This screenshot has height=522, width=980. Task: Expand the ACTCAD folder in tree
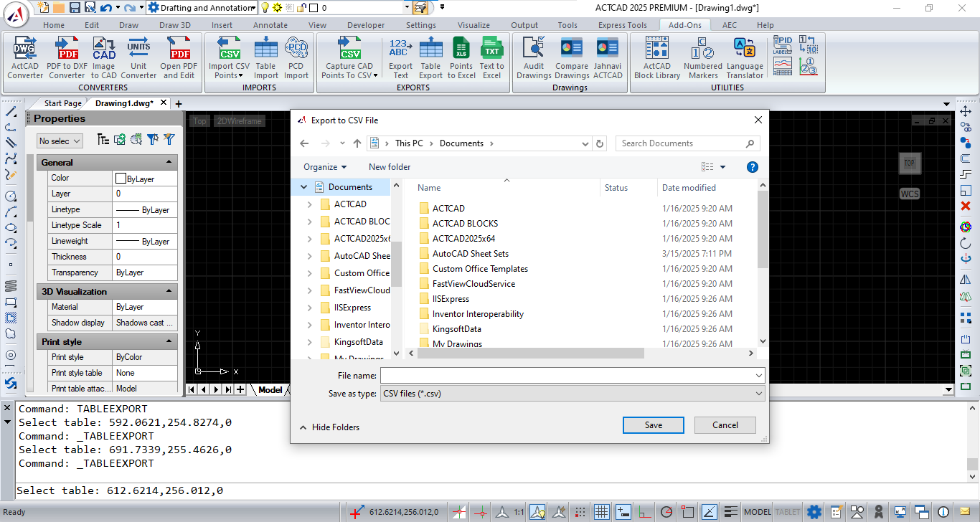point(309,204)
